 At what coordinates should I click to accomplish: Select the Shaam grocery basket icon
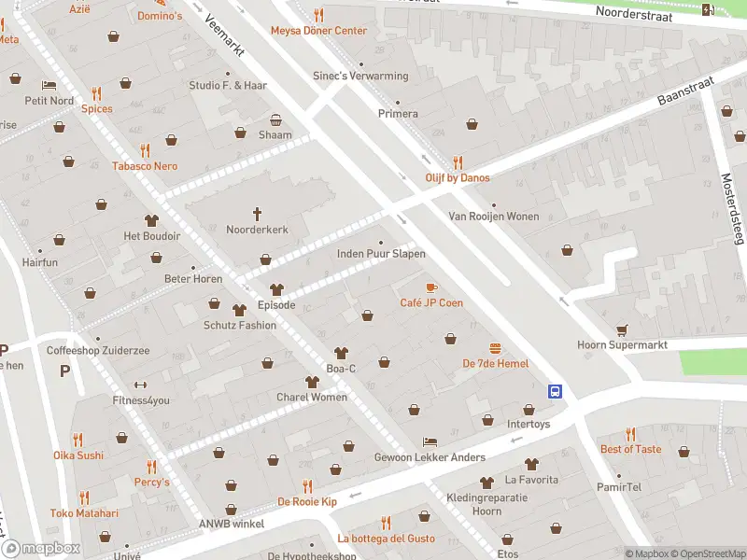pos(275,119)
